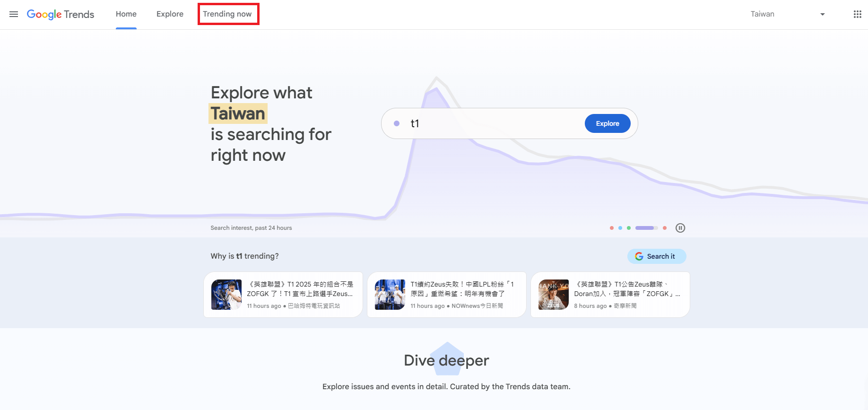The width and height of the screenshot is (868, 410).
Task: Open the NOWnews今日新聞 article card
Action: coord(447,295)
